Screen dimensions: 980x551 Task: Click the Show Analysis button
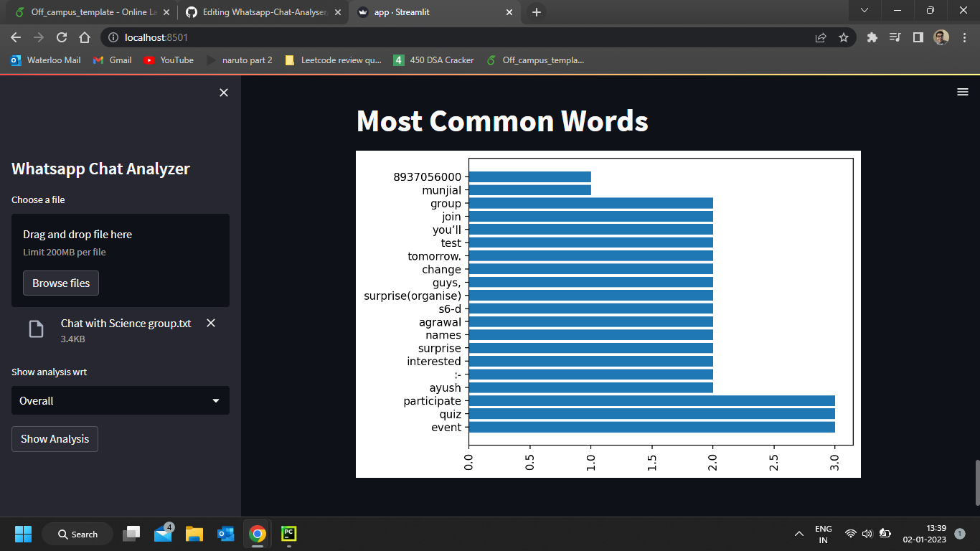coord(55,439)
